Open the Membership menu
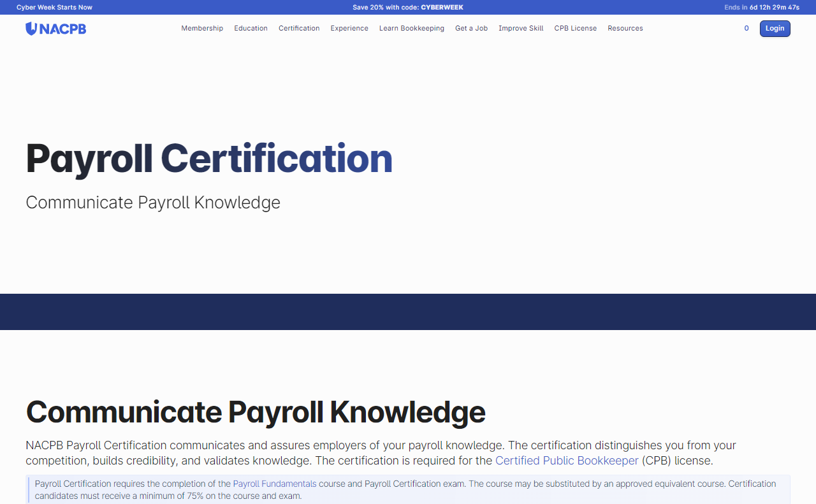 [x=202, y=28]
